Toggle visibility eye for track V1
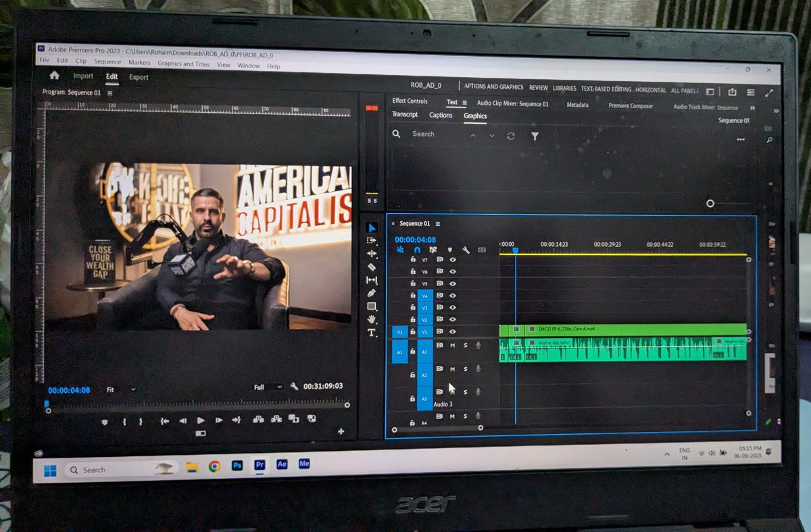The width and height of the screenshot is (811, 532). pos(453,331)
